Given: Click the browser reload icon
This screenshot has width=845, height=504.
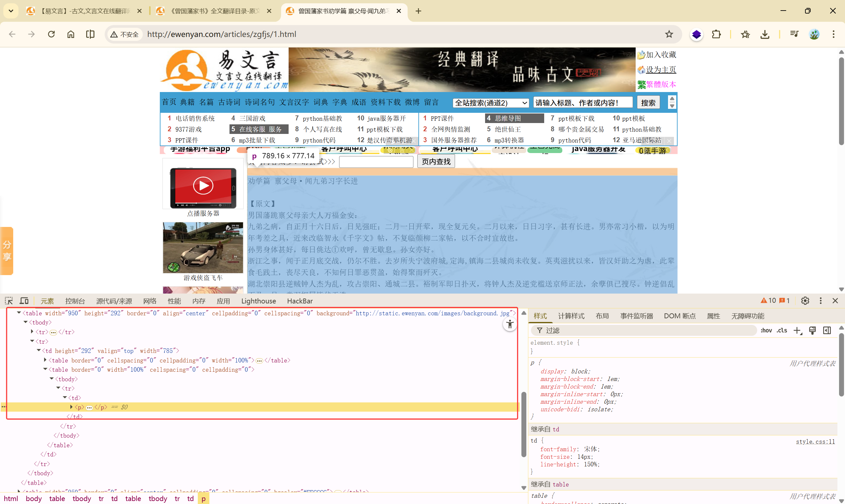Looking at the screenshot, I should click(51, 34).
